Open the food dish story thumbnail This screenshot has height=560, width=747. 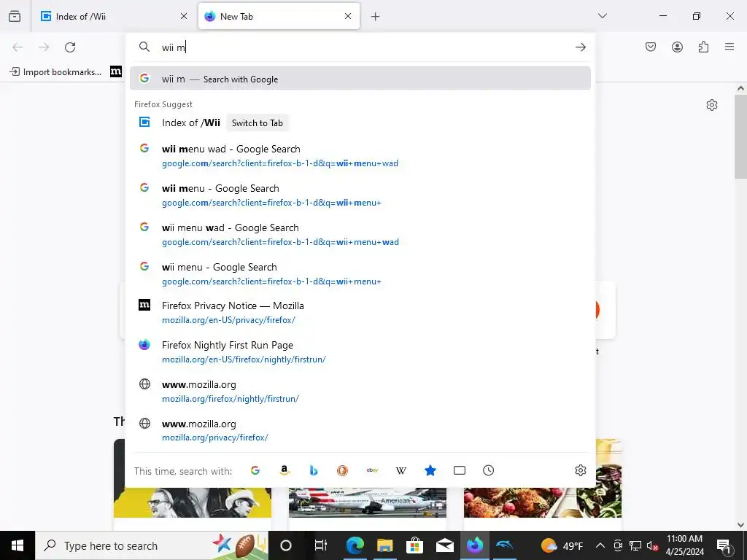[x=543, y=478]
